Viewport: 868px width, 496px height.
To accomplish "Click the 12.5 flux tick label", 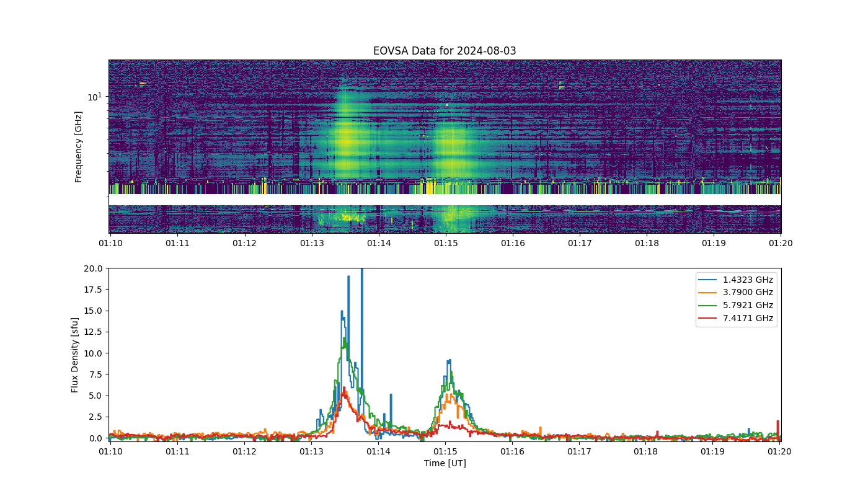I will click(93, 332).
